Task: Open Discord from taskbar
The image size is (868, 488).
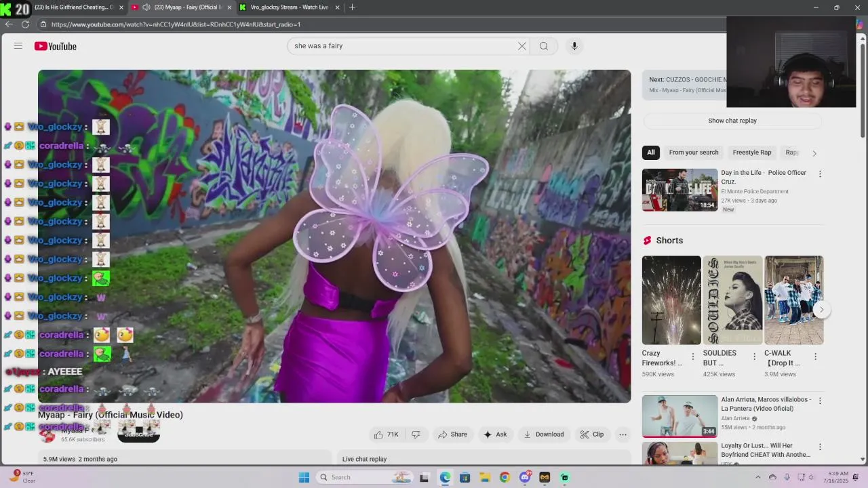Action: [524, 477]
